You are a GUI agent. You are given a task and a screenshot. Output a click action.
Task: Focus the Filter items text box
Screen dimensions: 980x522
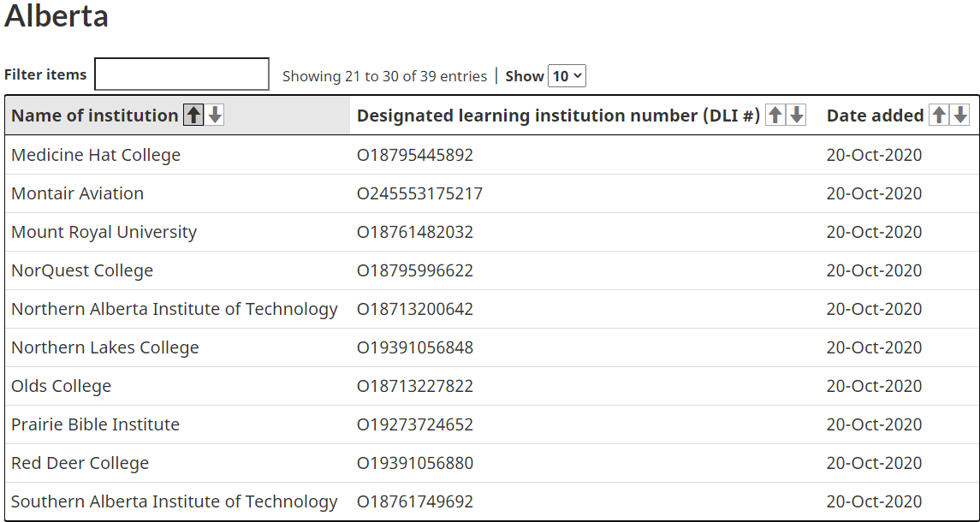click(x=181, y=74)
